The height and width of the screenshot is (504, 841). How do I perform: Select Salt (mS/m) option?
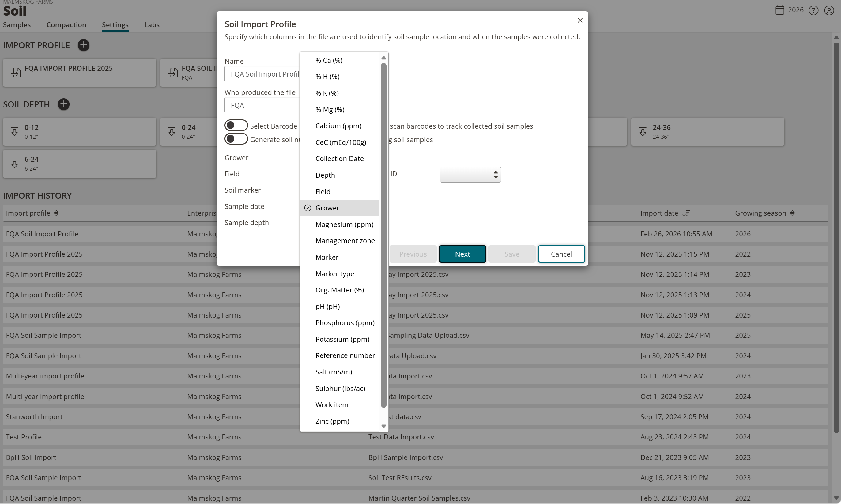[x=339, y=372]
